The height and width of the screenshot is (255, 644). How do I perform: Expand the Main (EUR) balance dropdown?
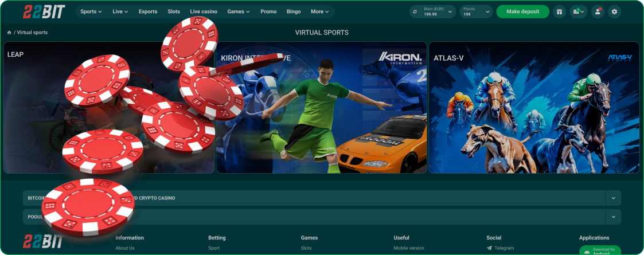click(450, 11)
